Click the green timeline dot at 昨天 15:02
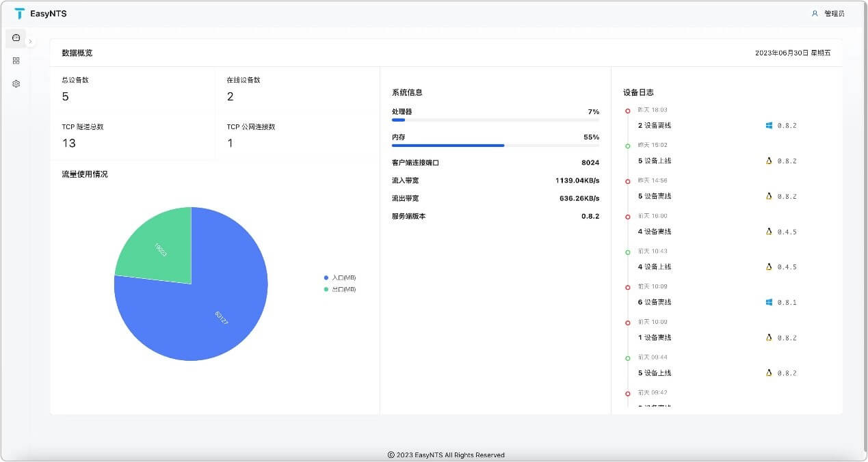The image size is (868, 462). point(628,146)
